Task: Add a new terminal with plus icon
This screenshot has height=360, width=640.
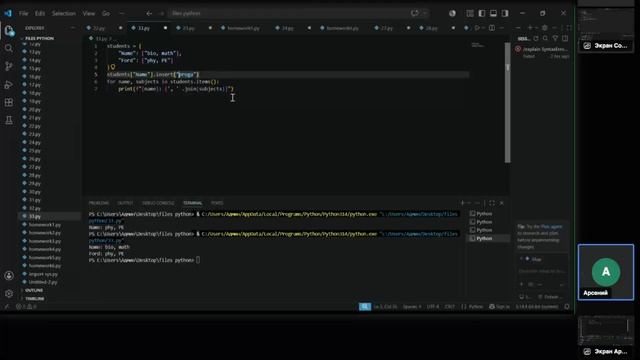Action: (x=462, y=203)
